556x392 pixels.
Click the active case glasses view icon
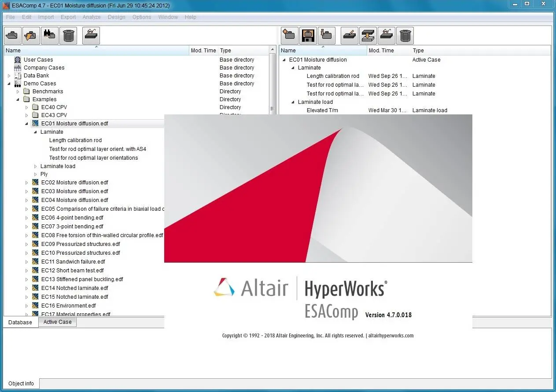point(387,36)
